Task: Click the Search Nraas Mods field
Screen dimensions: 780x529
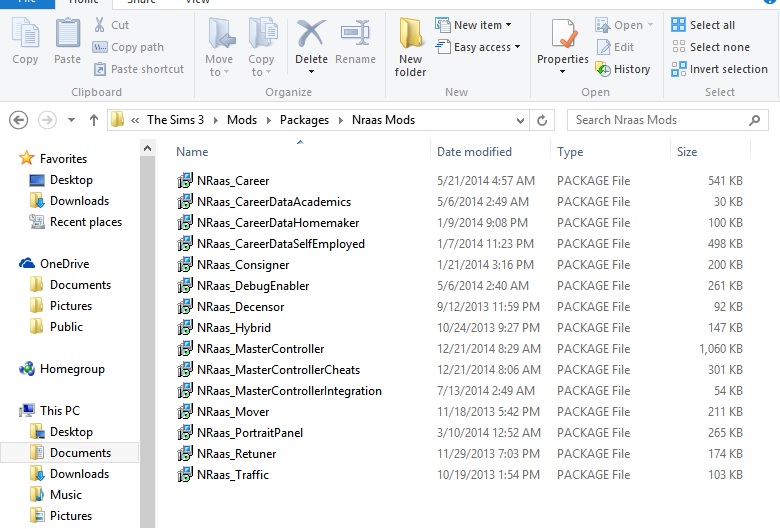Action: point(668,120)
